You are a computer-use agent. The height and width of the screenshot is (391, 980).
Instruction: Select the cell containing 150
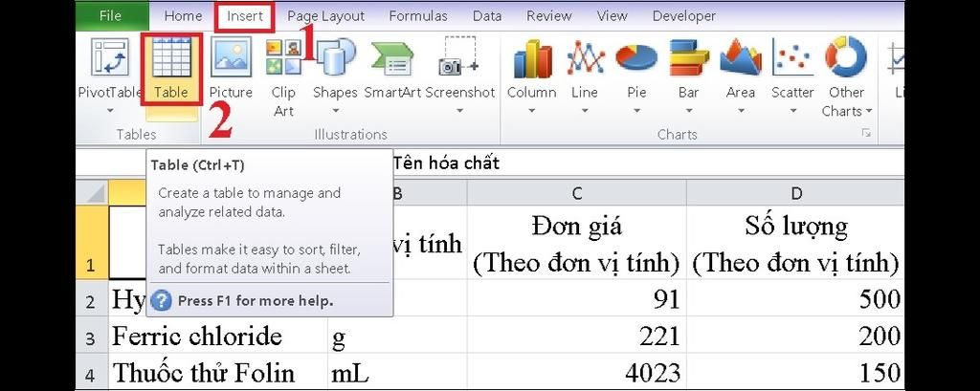(x=795, y=372)
